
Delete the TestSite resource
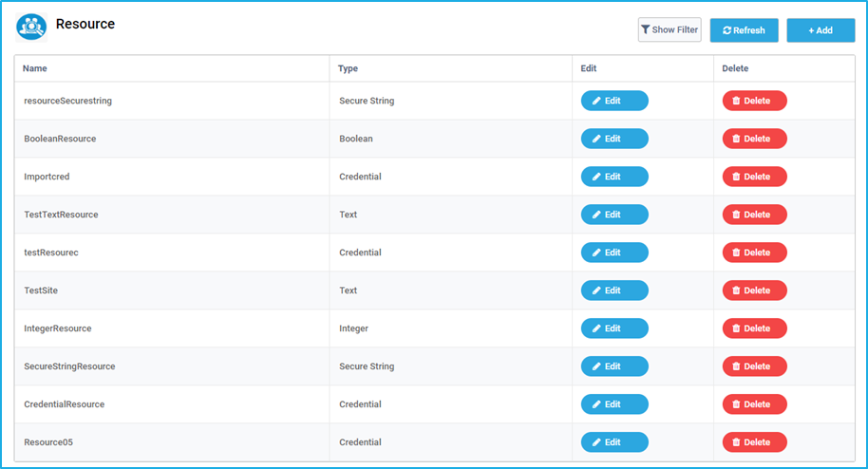(755, 291)
